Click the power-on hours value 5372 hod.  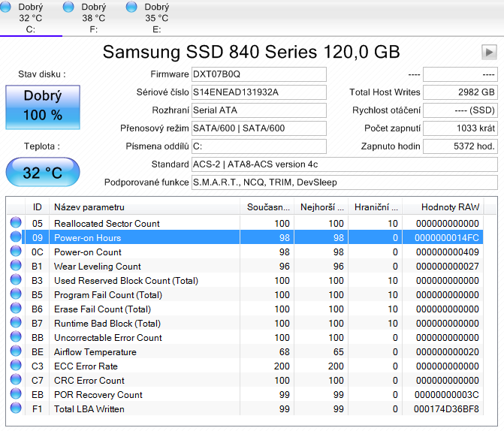tap(460, 146)
